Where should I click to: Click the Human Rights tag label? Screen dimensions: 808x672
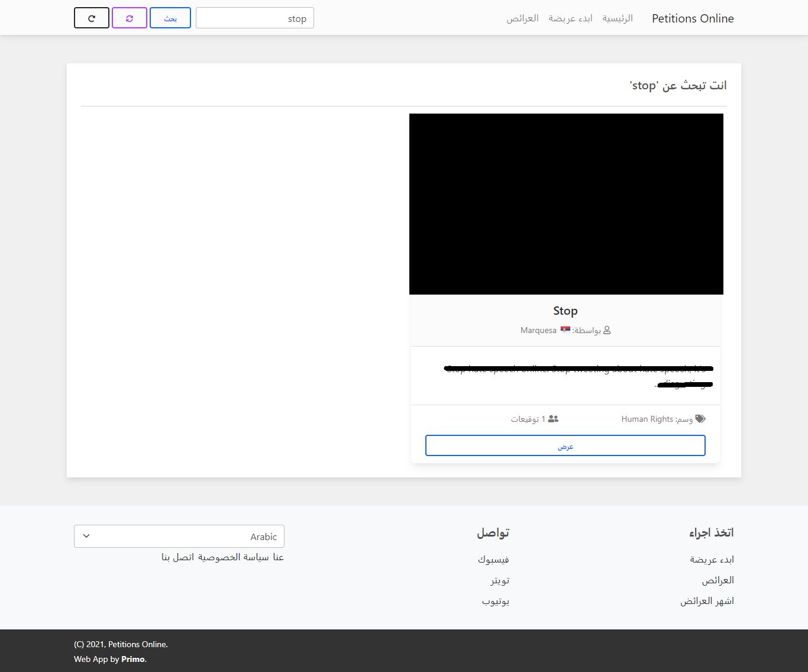coord(647,419)
